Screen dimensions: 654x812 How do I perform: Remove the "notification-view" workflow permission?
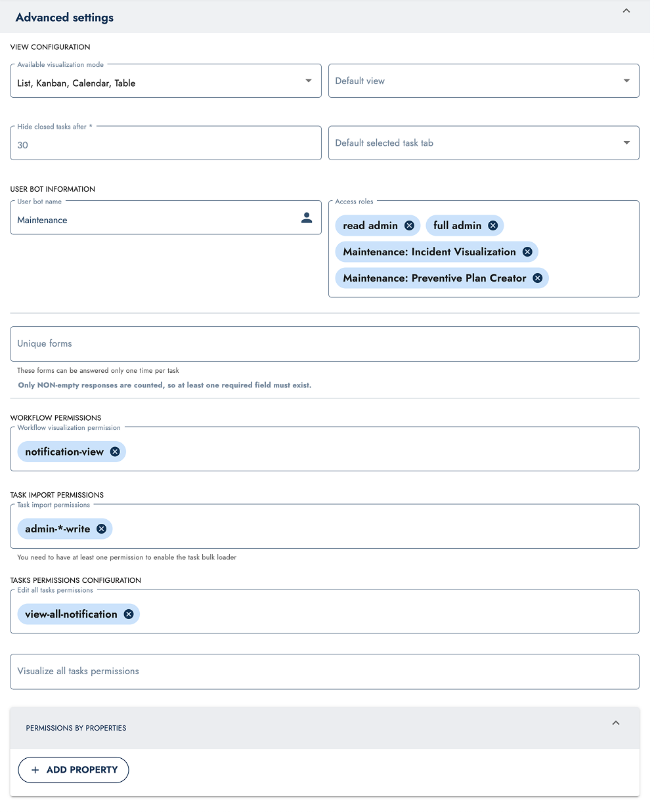[x=115, y=452]
